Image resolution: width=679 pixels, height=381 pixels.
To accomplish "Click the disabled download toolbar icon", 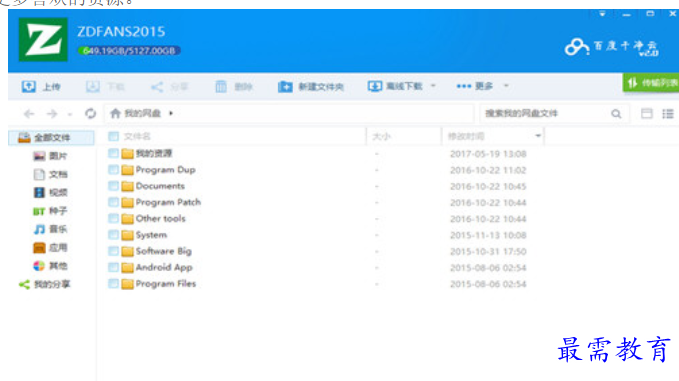I will 93,87.
